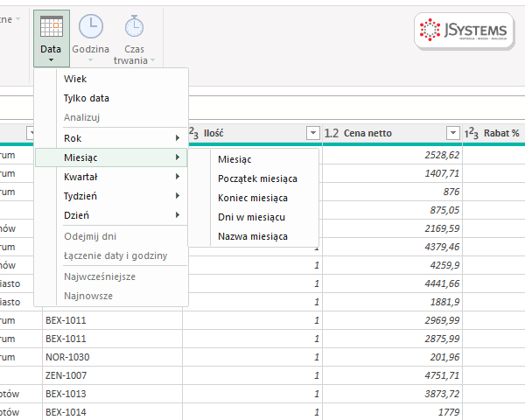Click cell with value 4259,9

[392, 266]
